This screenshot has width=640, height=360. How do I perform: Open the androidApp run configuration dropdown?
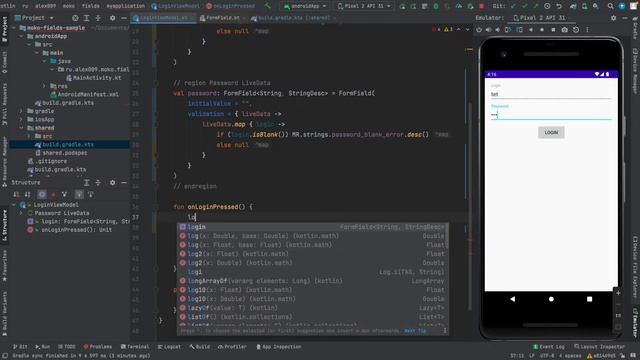coord(305,6)
